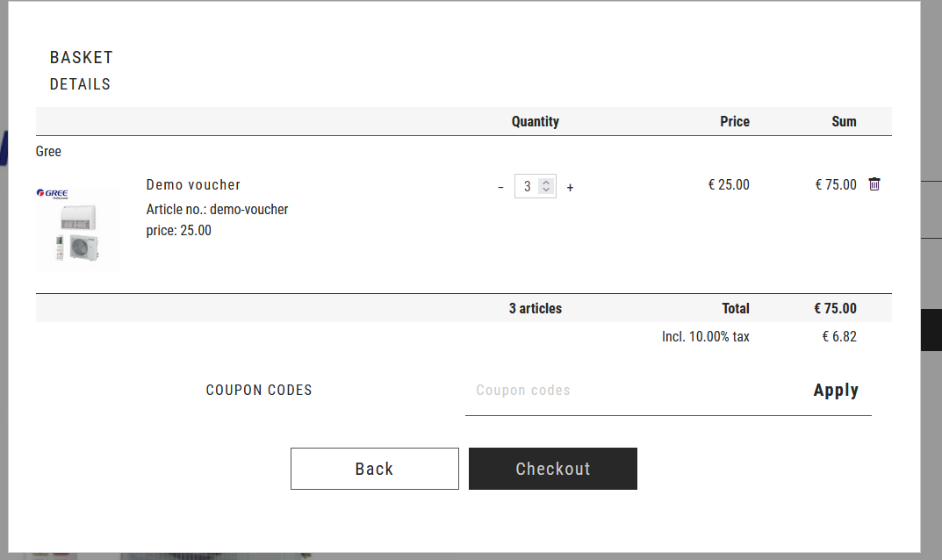942x560 pixels.
Task: Click into the quantity field showing 3
Action: [x=527, y=186]
